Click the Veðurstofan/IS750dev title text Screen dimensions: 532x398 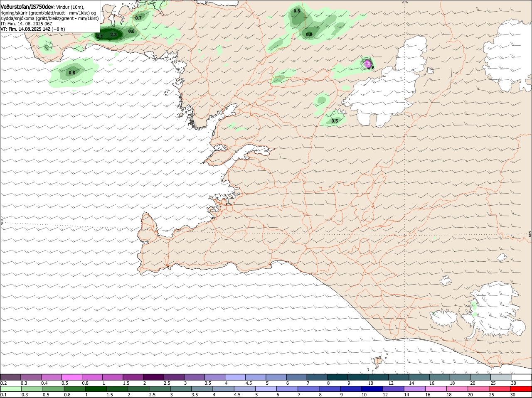[27, 7]
